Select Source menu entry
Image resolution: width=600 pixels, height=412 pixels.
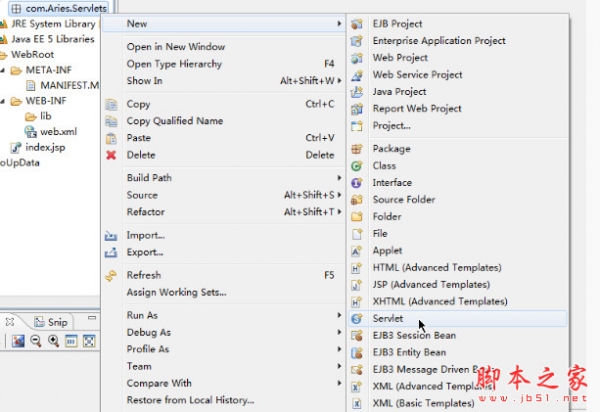(224, 195)
